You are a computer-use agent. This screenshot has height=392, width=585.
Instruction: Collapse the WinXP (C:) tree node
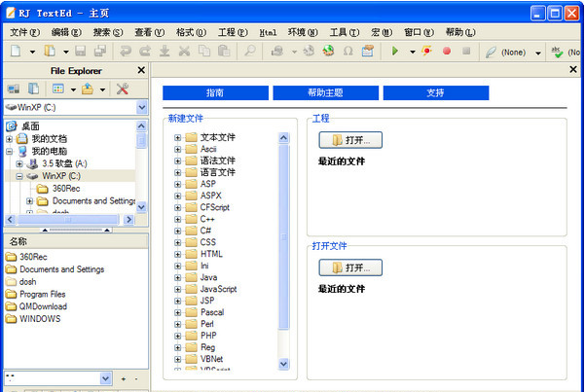click(x=19, y=176)
